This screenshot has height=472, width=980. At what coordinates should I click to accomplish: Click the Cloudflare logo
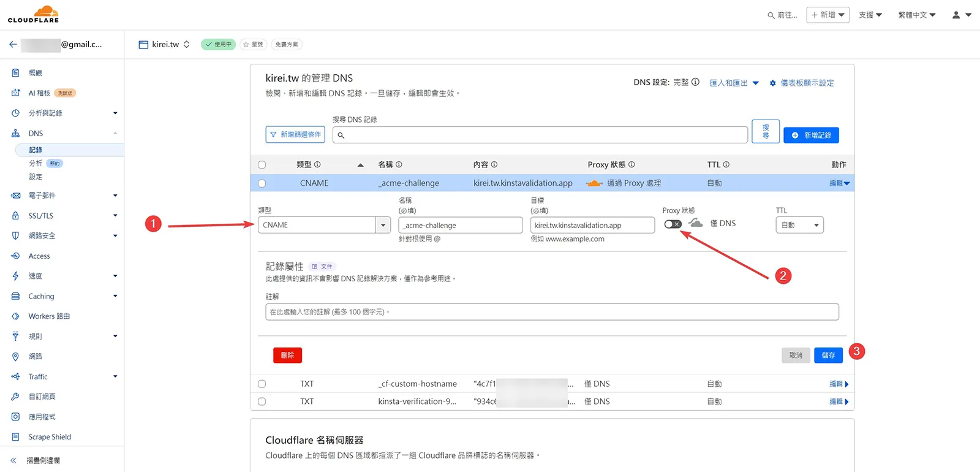tap(34, 14)
